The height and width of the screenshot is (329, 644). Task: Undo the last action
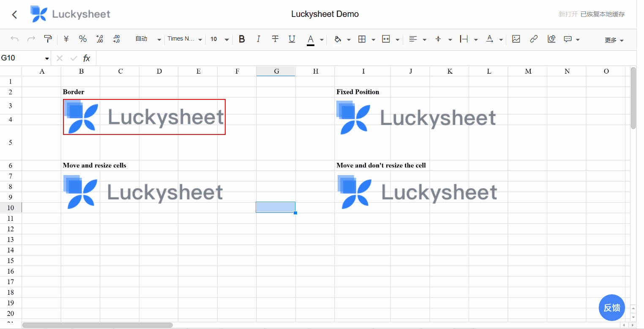[x=15, y=39]
